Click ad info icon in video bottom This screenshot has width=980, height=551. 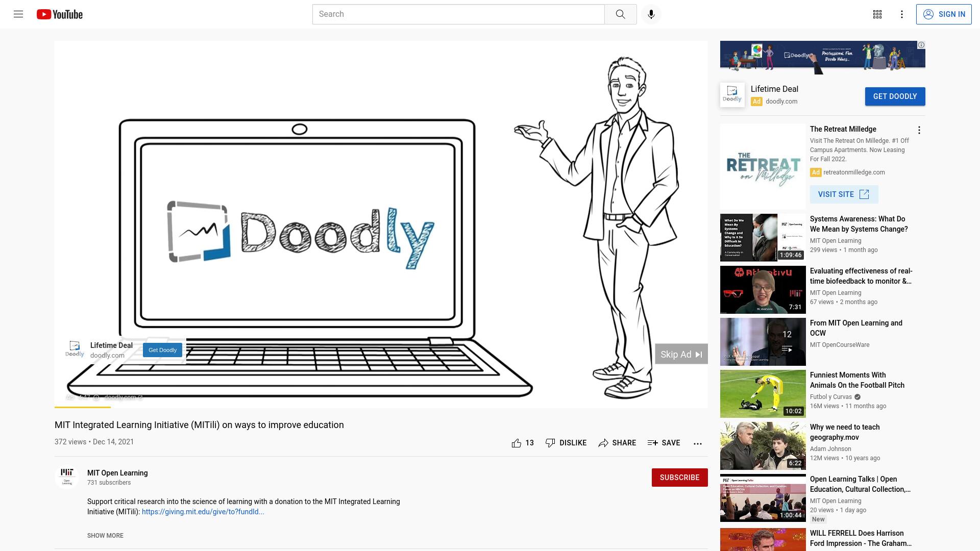tap(96, 397)
